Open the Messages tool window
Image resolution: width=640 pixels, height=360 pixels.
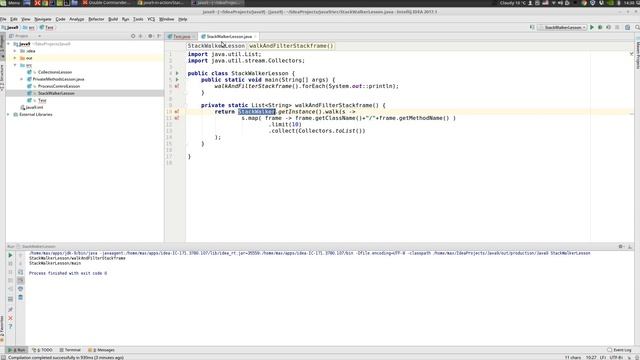click(101, 350)
